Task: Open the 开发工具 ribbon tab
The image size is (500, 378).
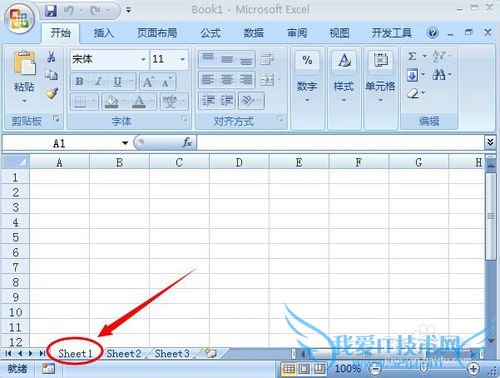Action: (x=391, y=33)
